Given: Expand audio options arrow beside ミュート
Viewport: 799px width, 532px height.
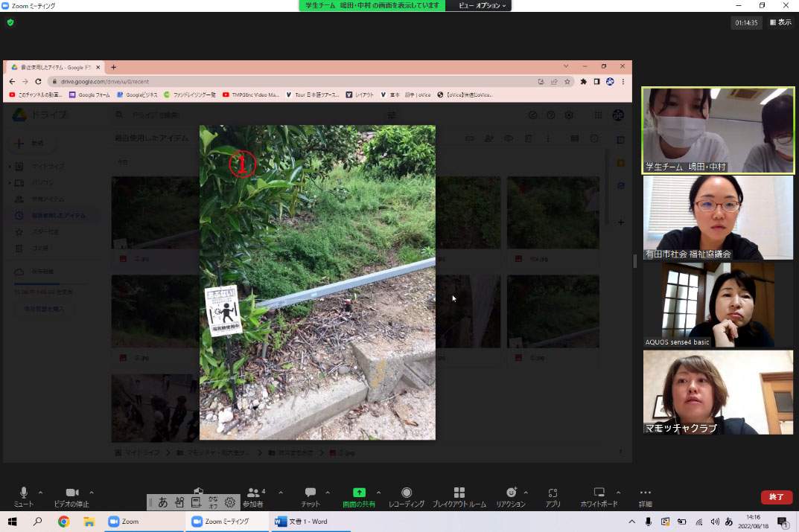Looking at the screenshot, I should 40,493.
